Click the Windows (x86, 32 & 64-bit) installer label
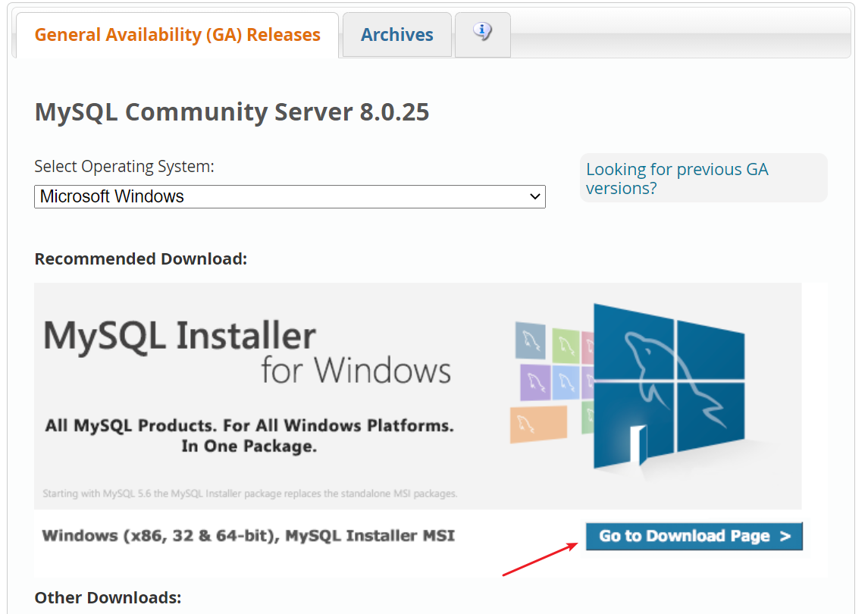Image resolution: width=868 pixels, height=614 pixels. click(249, 536)
